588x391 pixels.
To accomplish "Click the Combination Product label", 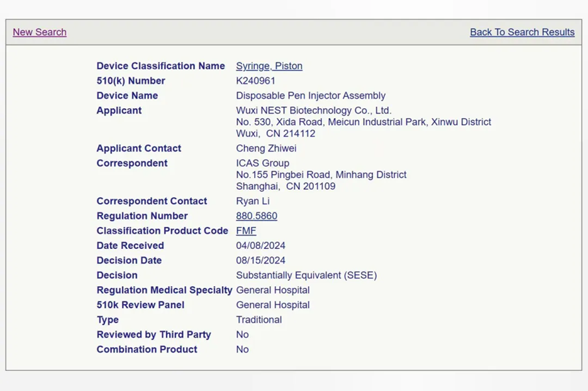I will [x=147, y=349].
